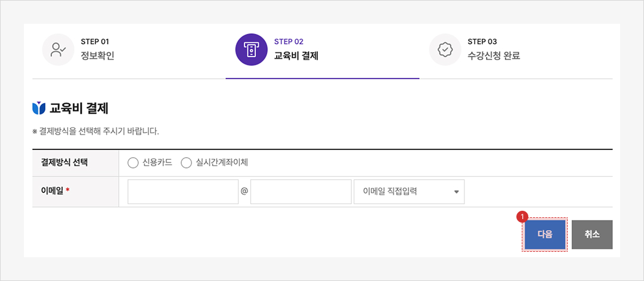644x281 pixels.
Task: Click the 결제방식 선택 row label
Action: pyautogui.click(x=64, y=162)
